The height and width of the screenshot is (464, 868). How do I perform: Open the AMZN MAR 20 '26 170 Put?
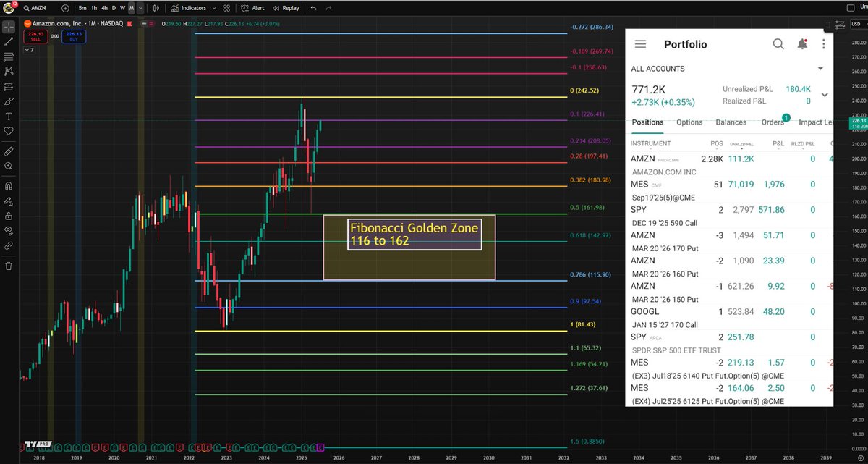[729, 241]
